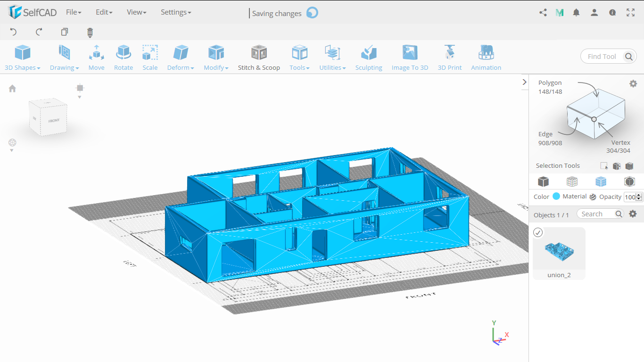Select the Rotate tool

pos(124,58)
